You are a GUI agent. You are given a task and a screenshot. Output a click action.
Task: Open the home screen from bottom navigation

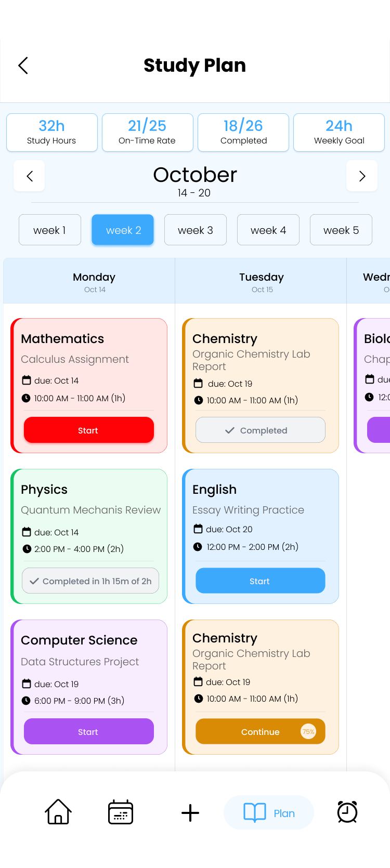[x=58, y=812]
